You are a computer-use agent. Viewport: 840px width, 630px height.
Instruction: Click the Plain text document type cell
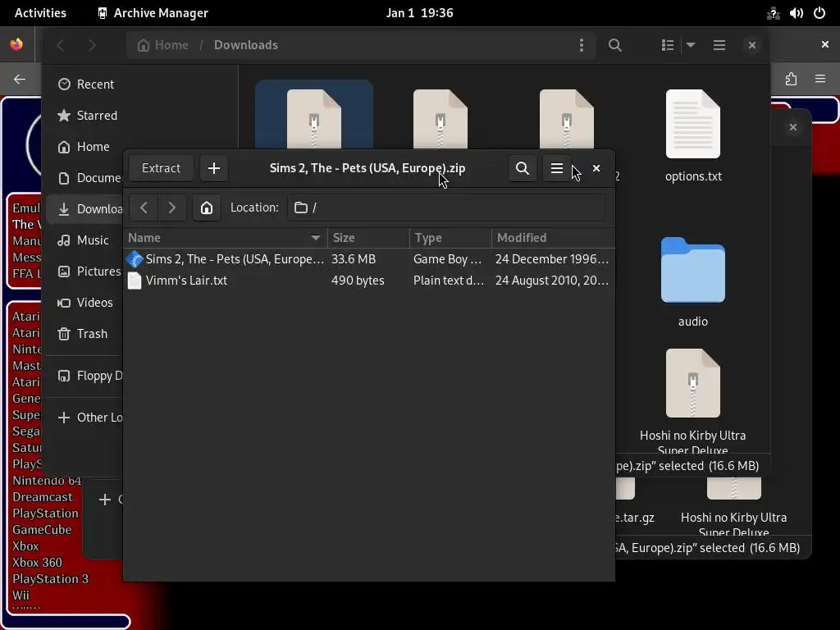coord(449,281)
